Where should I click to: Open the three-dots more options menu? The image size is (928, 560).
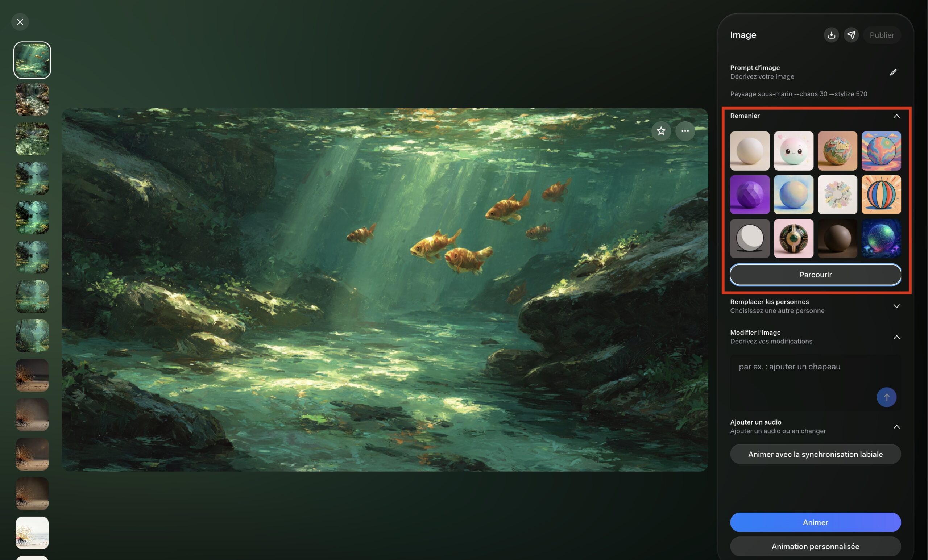pyautogui.click(x=685, y=131)
